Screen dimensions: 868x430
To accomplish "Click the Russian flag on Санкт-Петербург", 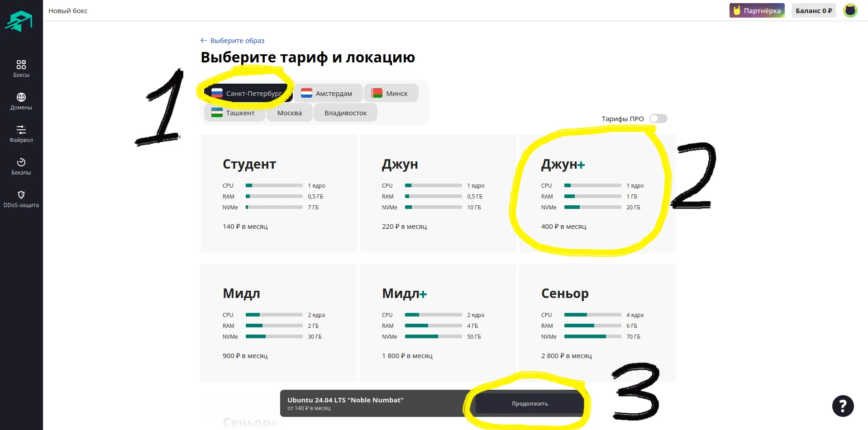I will [x=217, y=93].
